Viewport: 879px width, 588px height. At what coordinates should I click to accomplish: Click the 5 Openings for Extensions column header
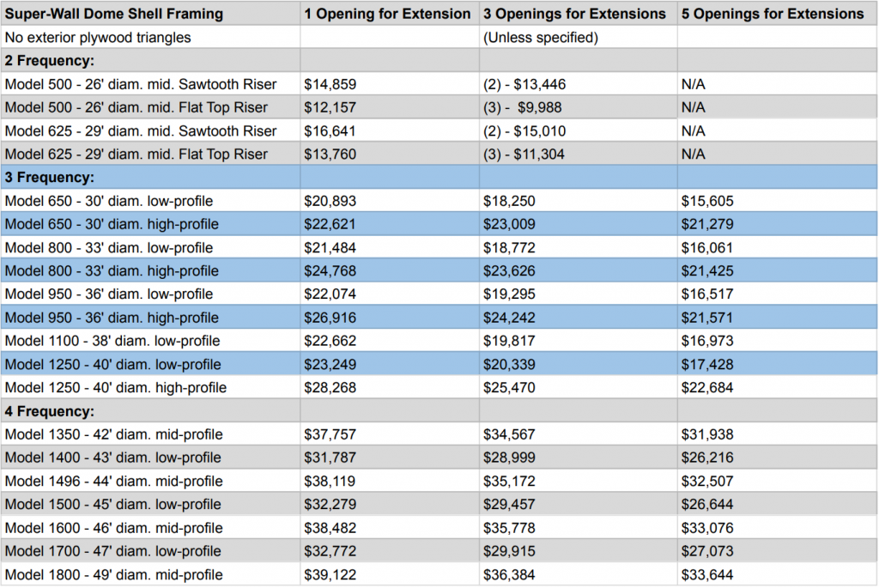(777, 13)
